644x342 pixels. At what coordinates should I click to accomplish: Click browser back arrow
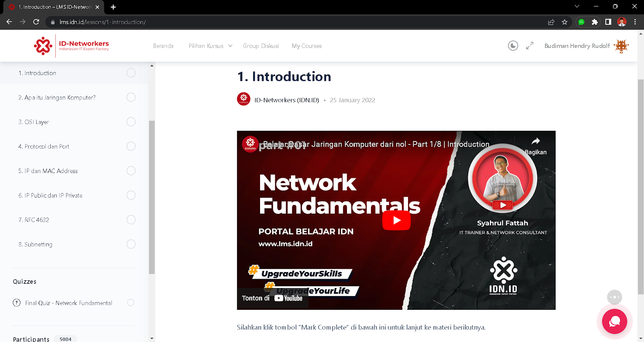point(9,22)
